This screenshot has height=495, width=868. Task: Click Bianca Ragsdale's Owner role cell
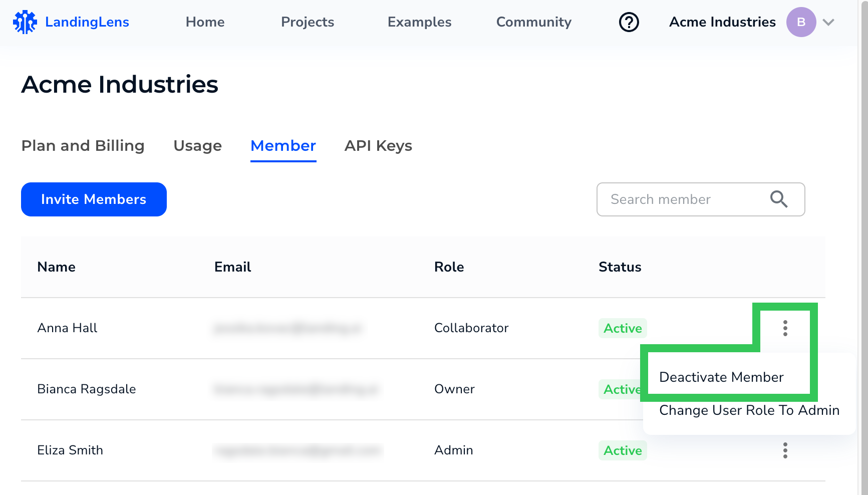(455, 389)
